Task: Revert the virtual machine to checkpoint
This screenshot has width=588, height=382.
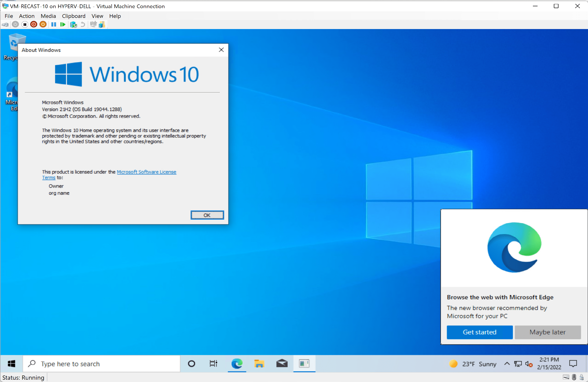Action: (83, 24)
